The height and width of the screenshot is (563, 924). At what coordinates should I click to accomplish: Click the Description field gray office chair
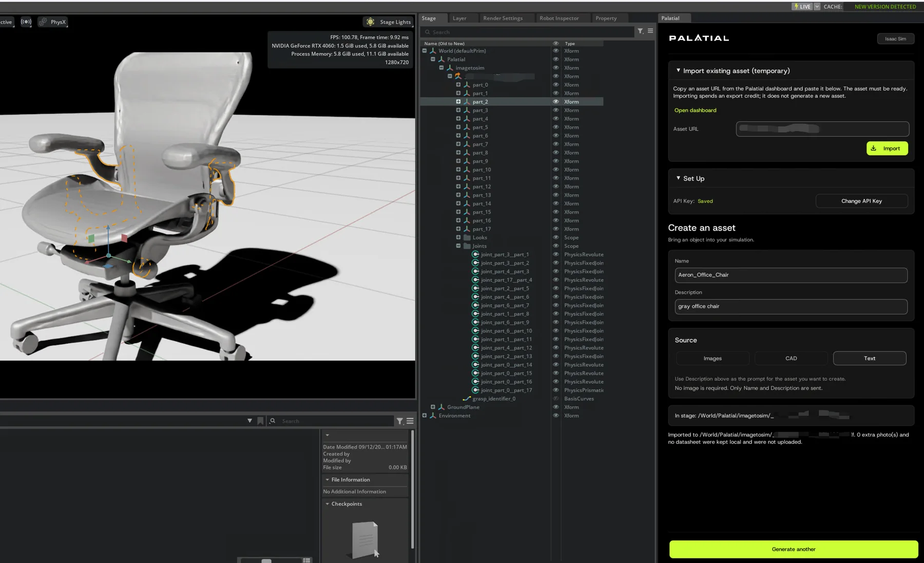pos(791,307)
